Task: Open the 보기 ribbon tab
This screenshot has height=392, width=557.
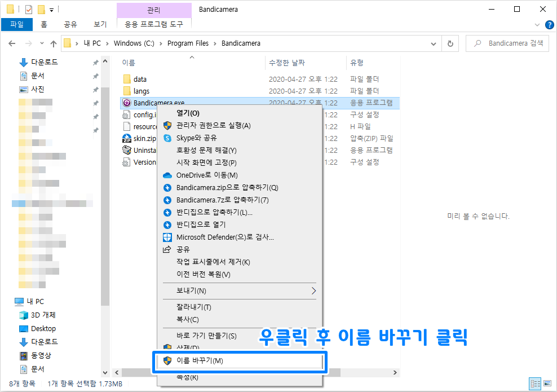Action: tap(100, 24)
